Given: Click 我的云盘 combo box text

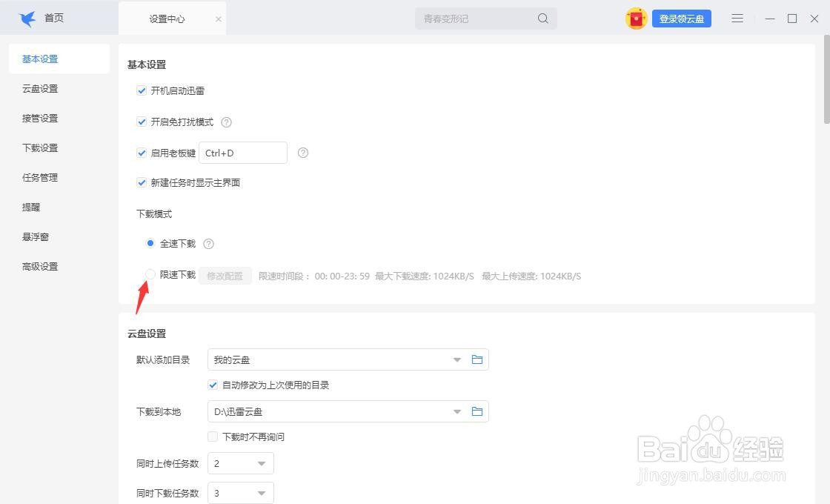Looking at the screenshot, I should click(x=231, y=360).
